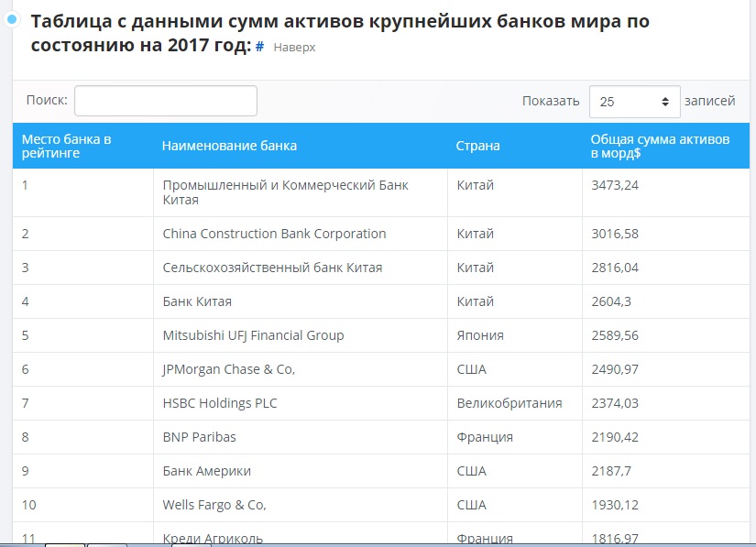
Task: Click the blue circle marker beside the heading
Action: [x=12, y=20]
